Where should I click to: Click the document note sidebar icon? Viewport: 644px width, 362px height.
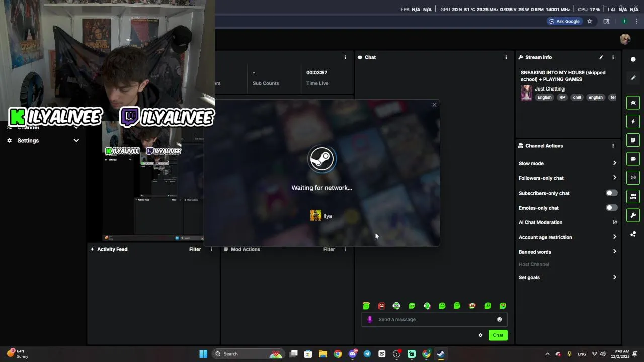(633, 140)
